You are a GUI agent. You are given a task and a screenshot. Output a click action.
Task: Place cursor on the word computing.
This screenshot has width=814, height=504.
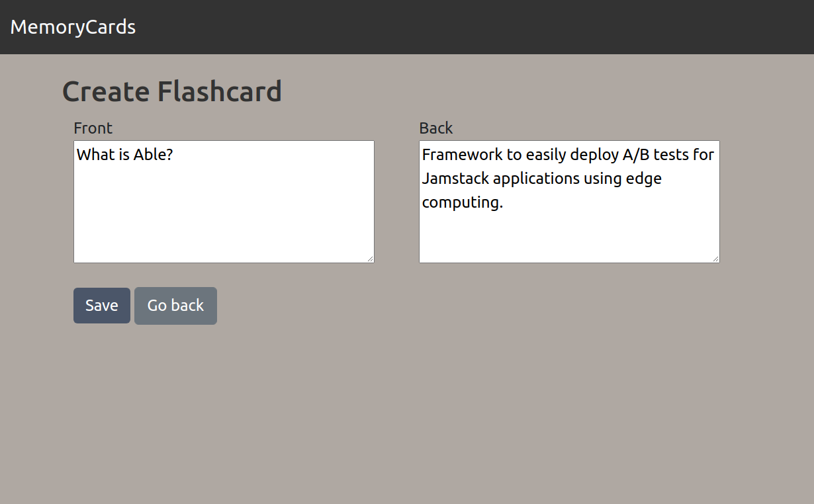462,202
